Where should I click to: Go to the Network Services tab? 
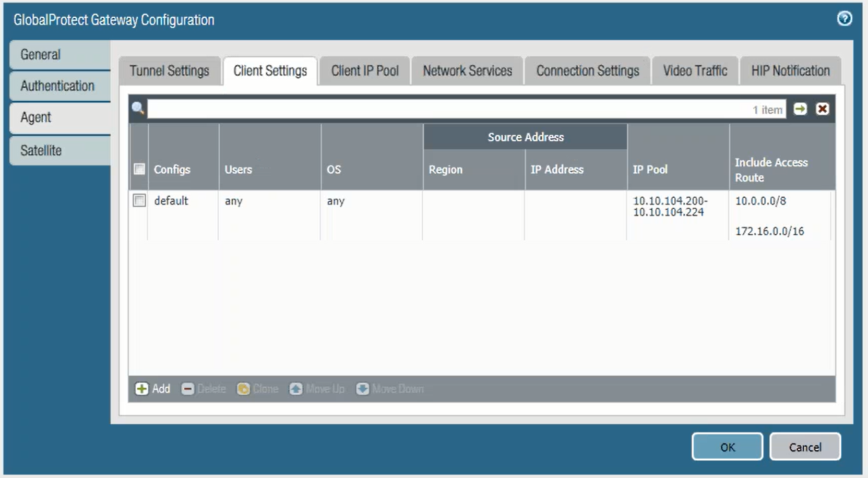467,71
